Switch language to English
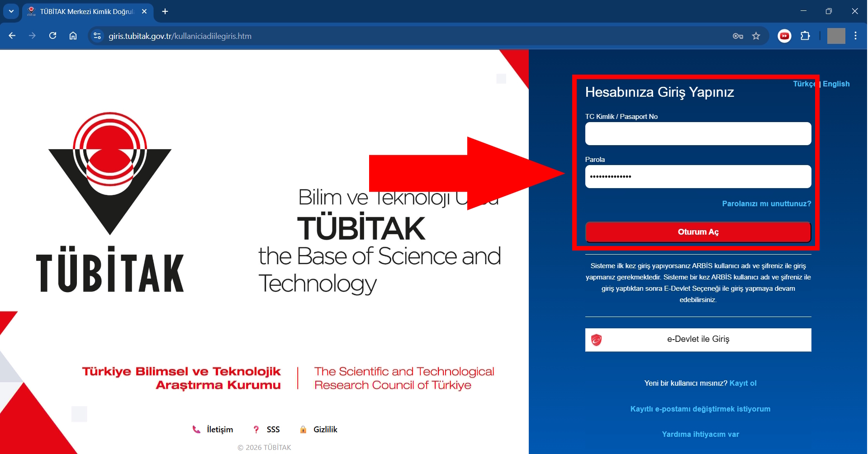Viewport: 868px width, 454px height. [836, 84]
